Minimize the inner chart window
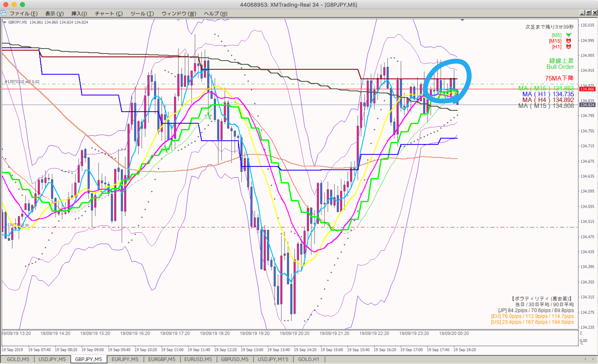 tap(582, 13)
